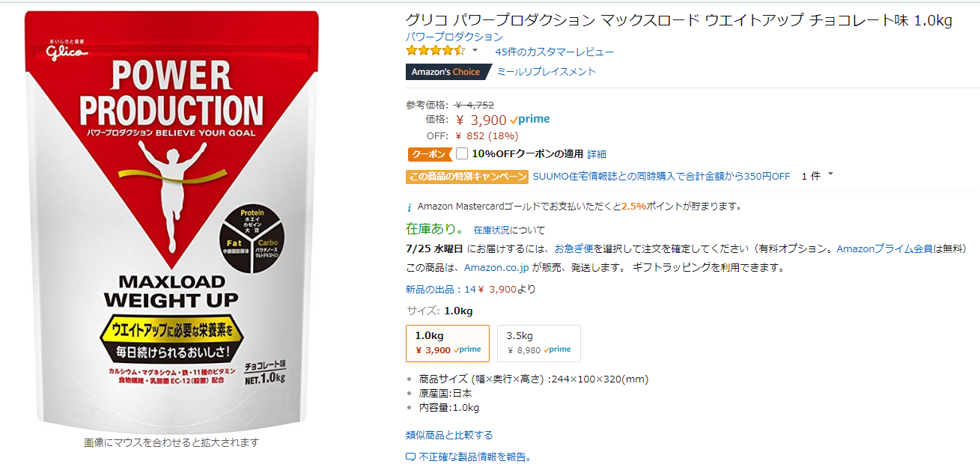Select the 3.5kg size option

(538, 343)
